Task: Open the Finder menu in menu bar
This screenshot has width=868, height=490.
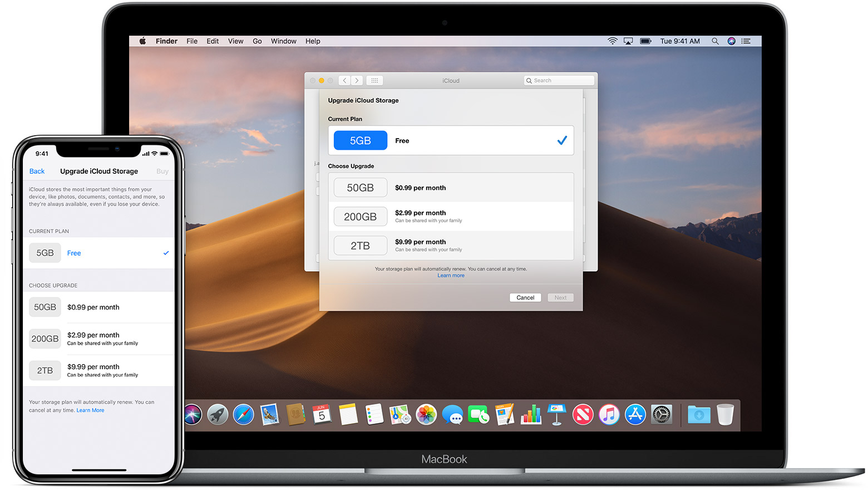Action: (x=166, y=41)
